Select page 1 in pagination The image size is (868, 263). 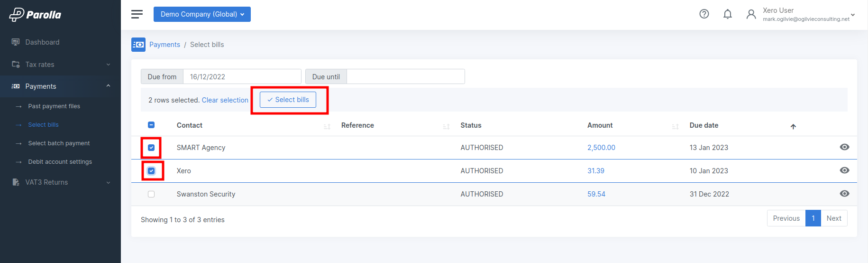(813, 218)
